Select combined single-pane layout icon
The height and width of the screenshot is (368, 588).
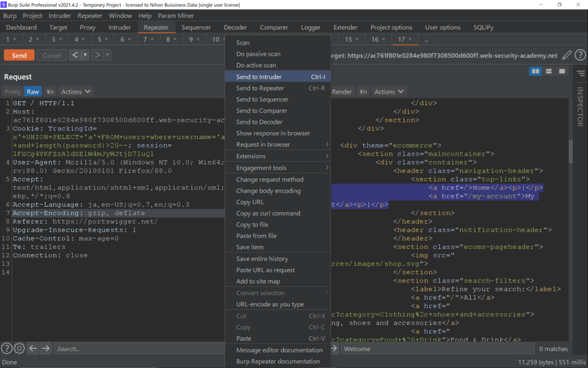(x=562, y=72)
